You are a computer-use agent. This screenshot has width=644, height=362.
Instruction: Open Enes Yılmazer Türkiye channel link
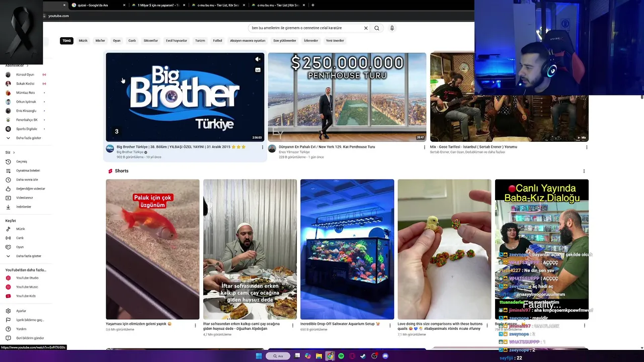294,152
